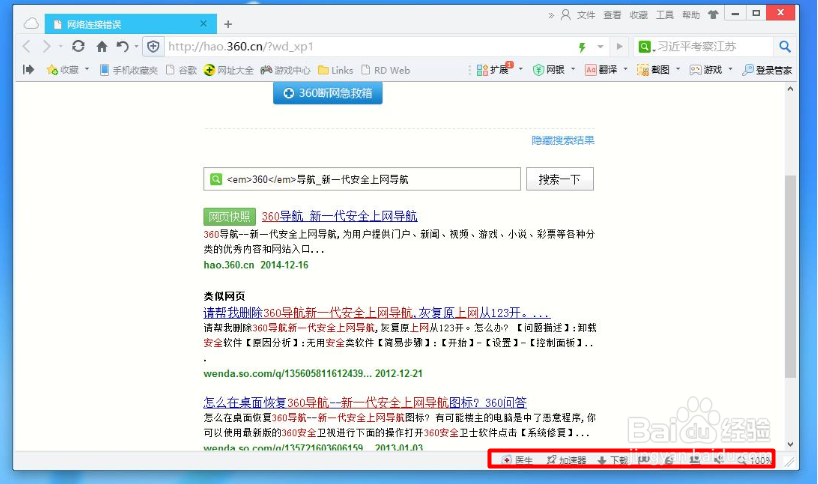The height and width of the screenshot is (484, 818).
Task: Open the 网址大全 bookmark
Action: click(x=228, y=70)
